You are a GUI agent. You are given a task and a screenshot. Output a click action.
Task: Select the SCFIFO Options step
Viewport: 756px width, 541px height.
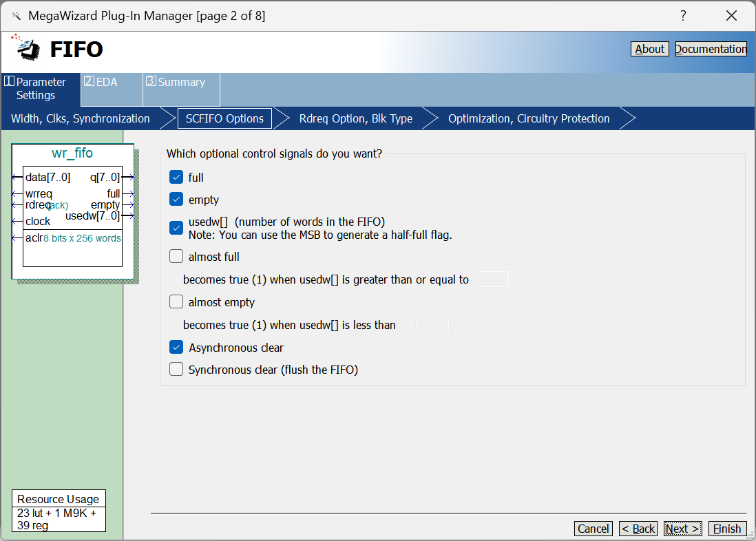pos(224,118)
